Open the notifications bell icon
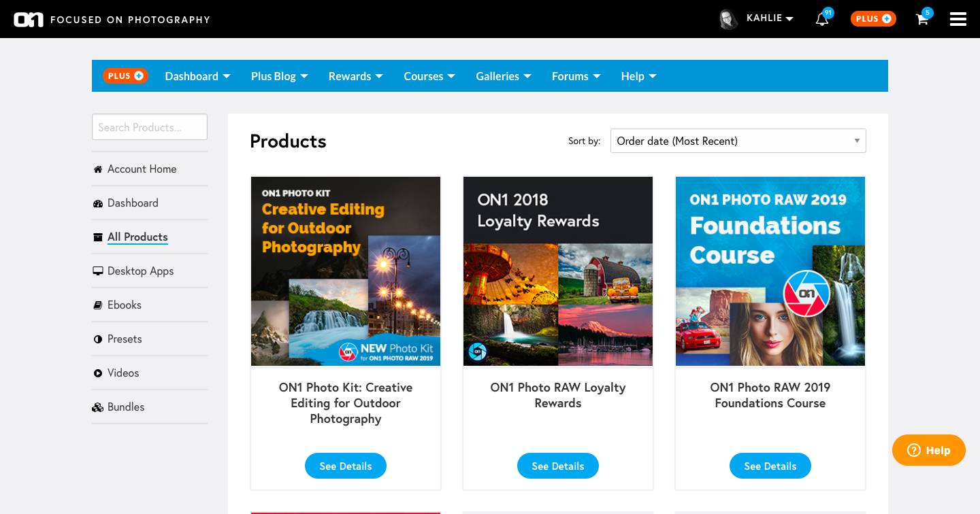The width and height of the screenshot is (980, 514). [822, 20]
